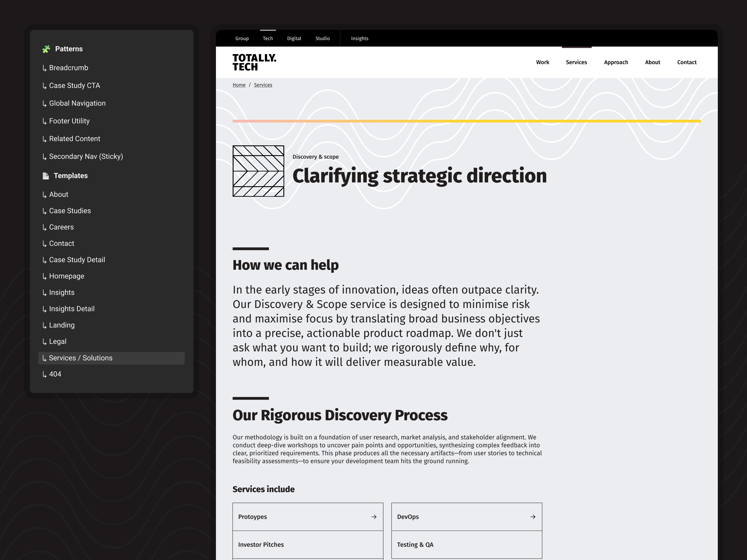Click the Totally Tech logo

(x=254, y=63)
